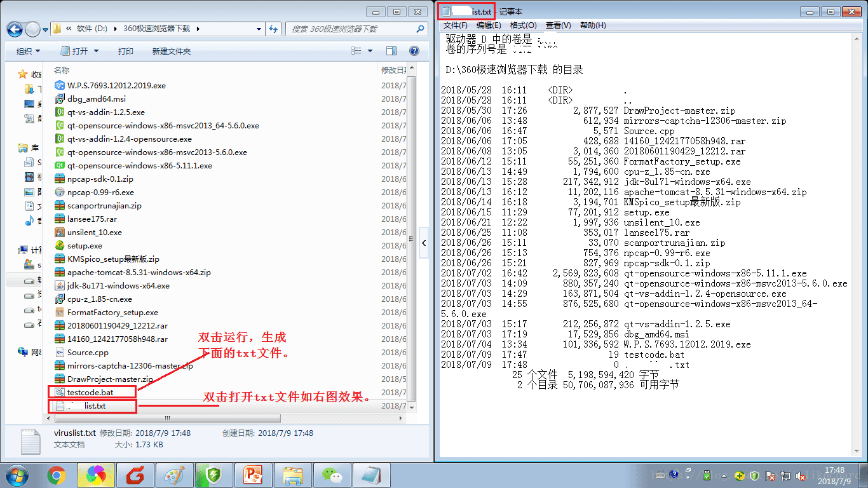Open the 组织 (Organize) dropdown menu
This screenshot has width=868, height=488.
pos(28,51)
